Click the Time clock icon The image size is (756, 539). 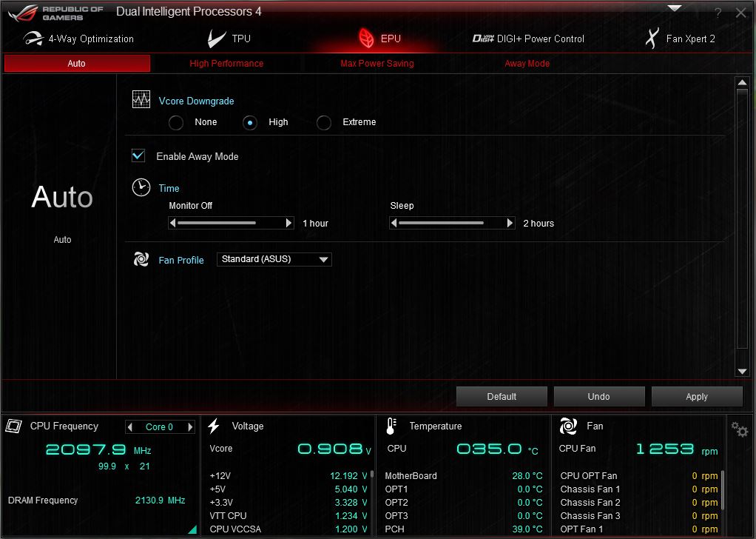coord(141,187)
